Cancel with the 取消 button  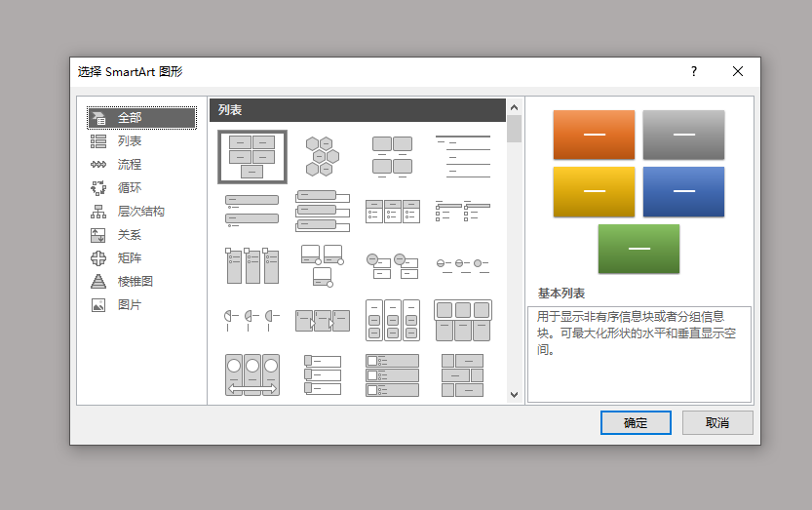pos(717,423)
